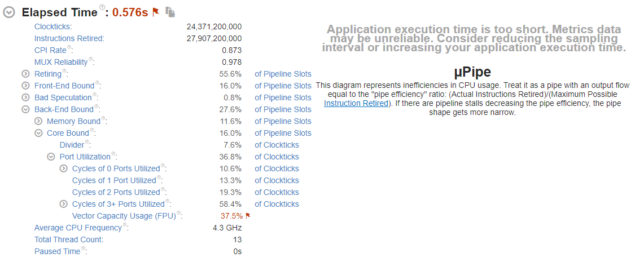Click the Total Thread Count label

68,239
